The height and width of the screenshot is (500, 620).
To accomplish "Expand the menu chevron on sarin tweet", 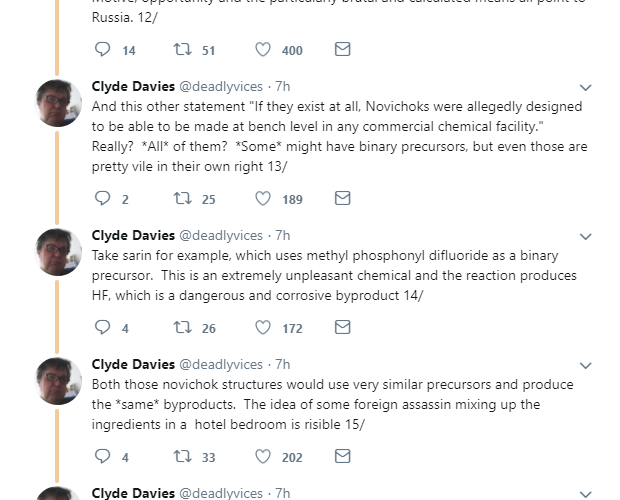I will 584,237.
